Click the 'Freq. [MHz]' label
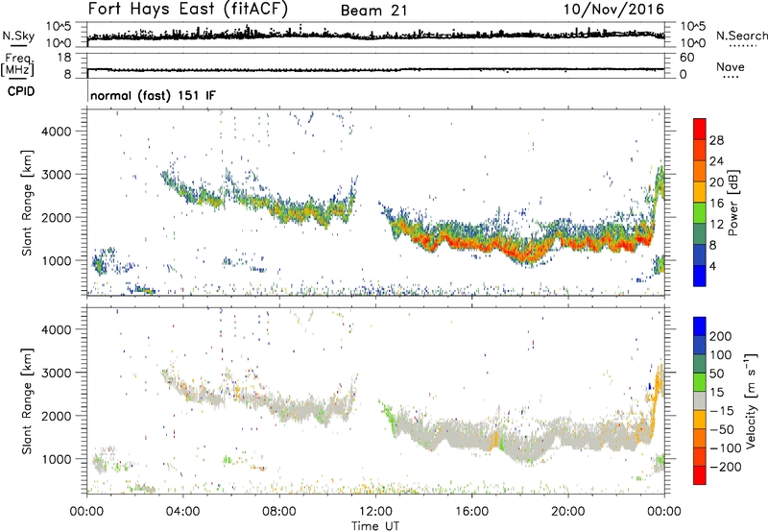The height and width of the screenshot is (532, 768). pos(17,65)
